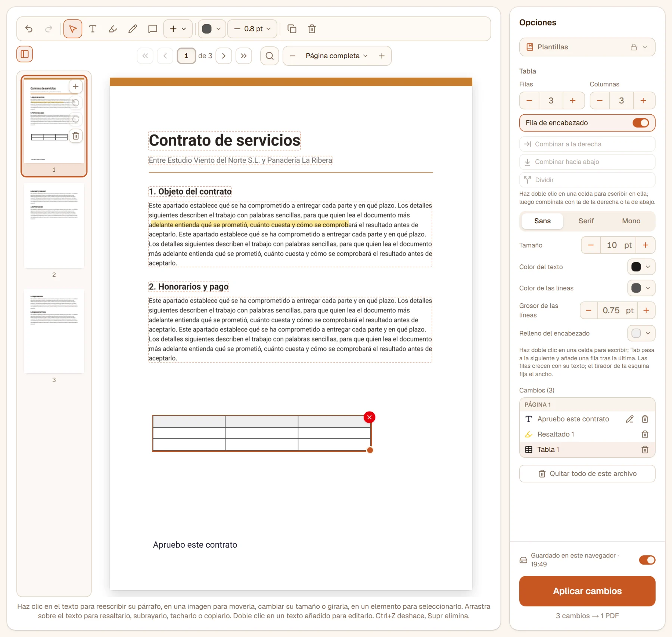Select the comment note tool

click(x=152, y=29)
